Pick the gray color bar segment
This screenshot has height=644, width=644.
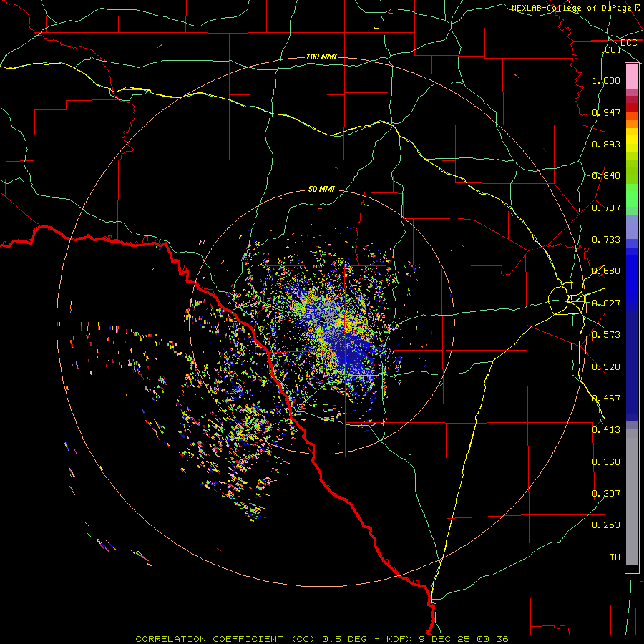click(x=632, y=497)
